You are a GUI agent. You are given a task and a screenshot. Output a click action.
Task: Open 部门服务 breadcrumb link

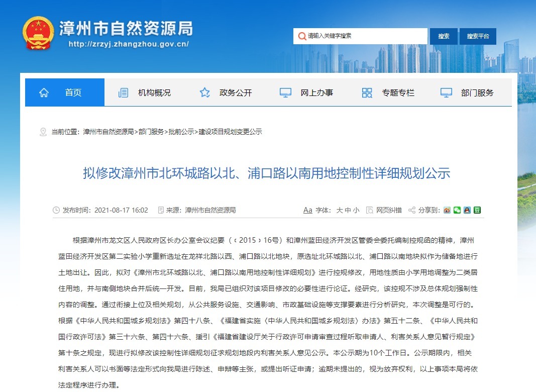[151, 132]
